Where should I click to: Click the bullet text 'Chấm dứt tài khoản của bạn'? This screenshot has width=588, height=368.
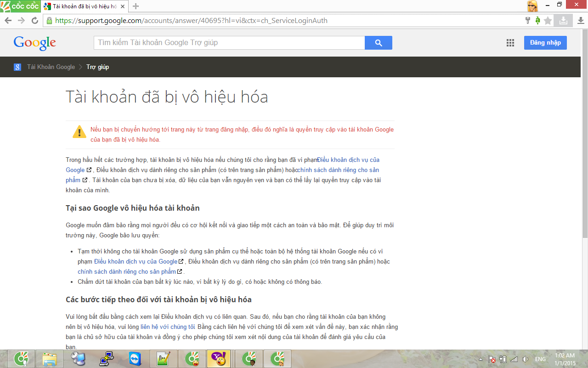[x=200, y=282]
